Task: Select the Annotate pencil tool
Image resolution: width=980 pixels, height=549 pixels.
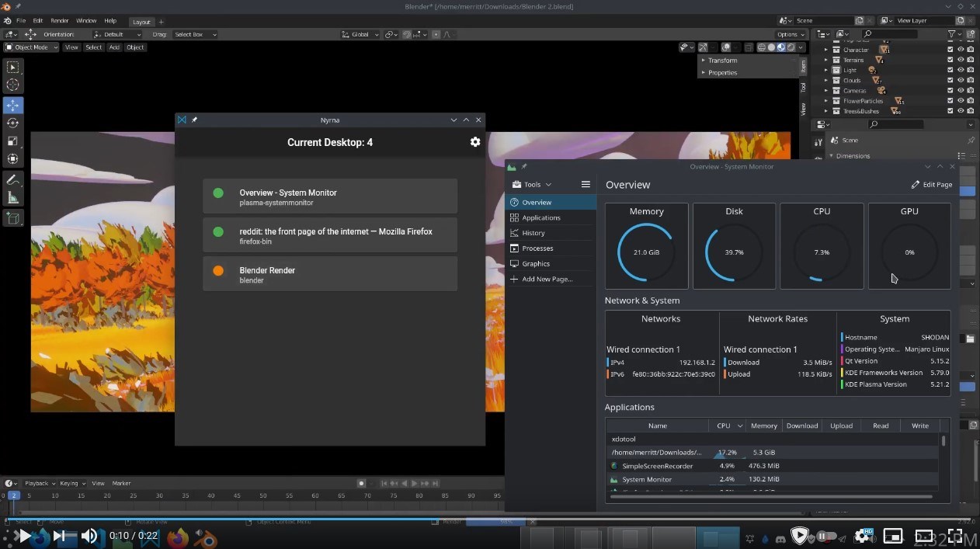Action: 12,180
